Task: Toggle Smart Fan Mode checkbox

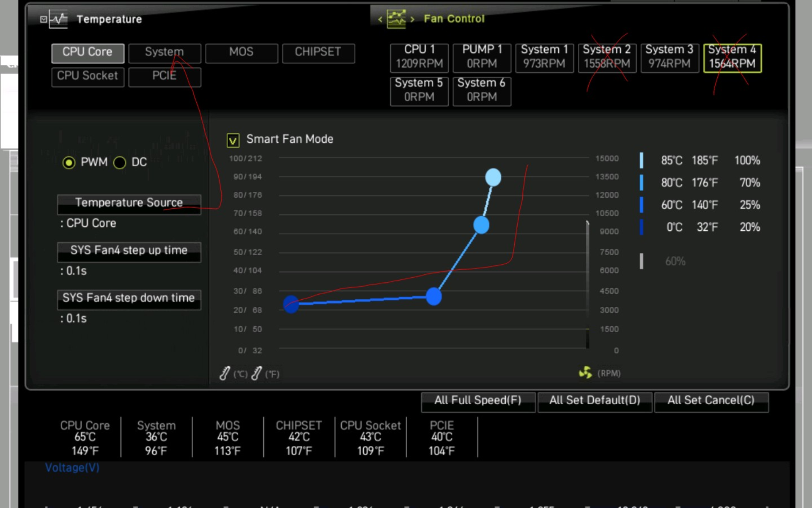Action: [233, 140]
